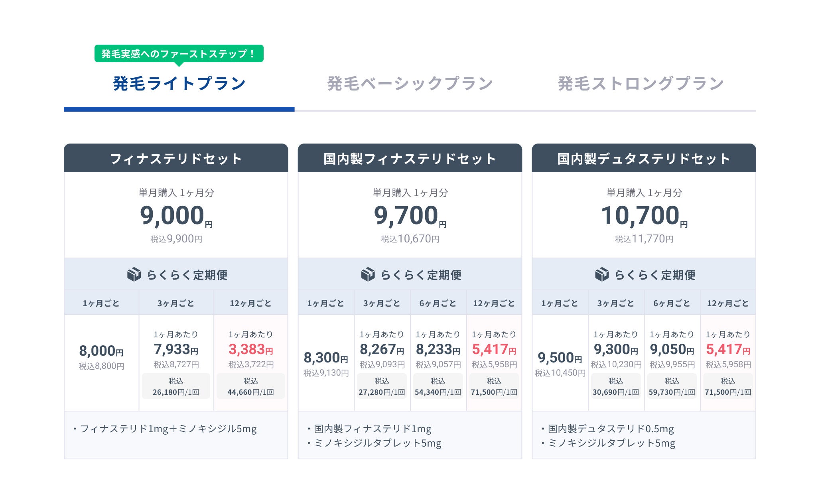Switch to the 発毛ライトプラン tab
The height and width of the screenshot is (504, 820).
[x=179, y=84]
